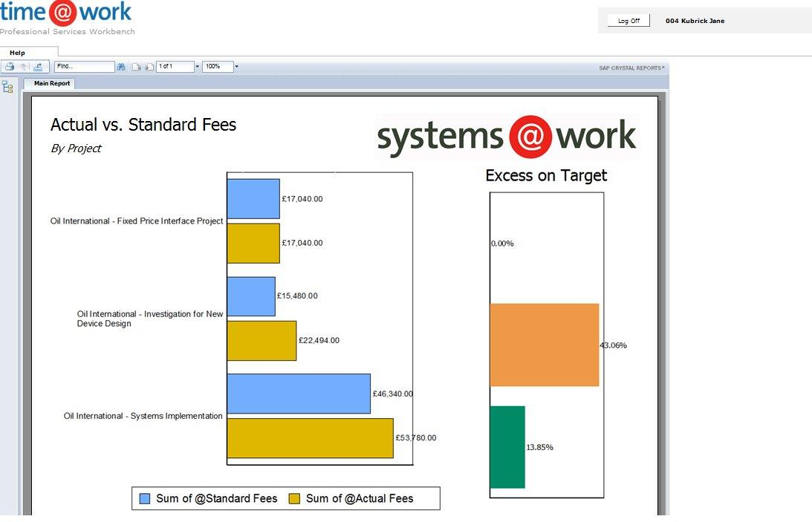
Task: Click the page number field '1 of 1'
Action: click(175, 67)
